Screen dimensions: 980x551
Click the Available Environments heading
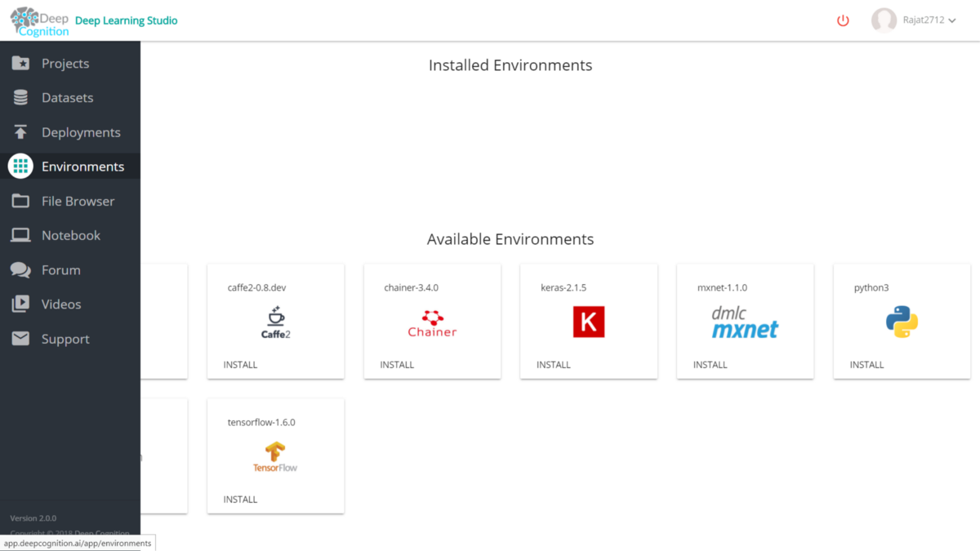510,239
